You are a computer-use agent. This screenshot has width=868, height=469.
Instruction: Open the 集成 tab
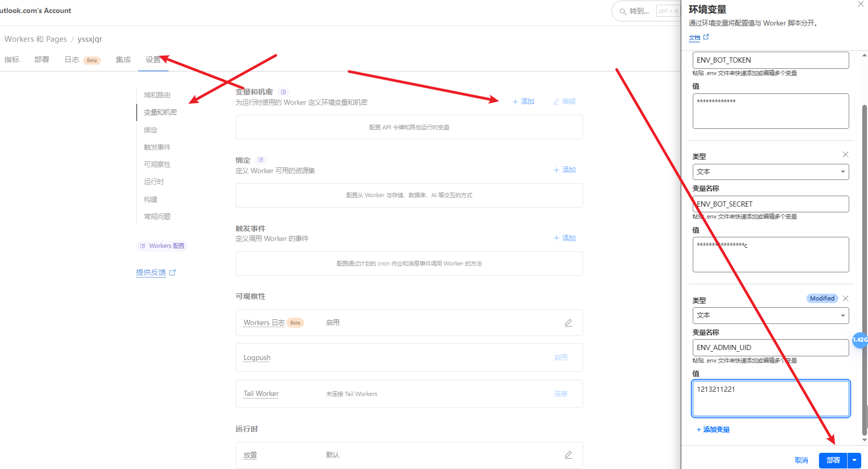(123, 59)
